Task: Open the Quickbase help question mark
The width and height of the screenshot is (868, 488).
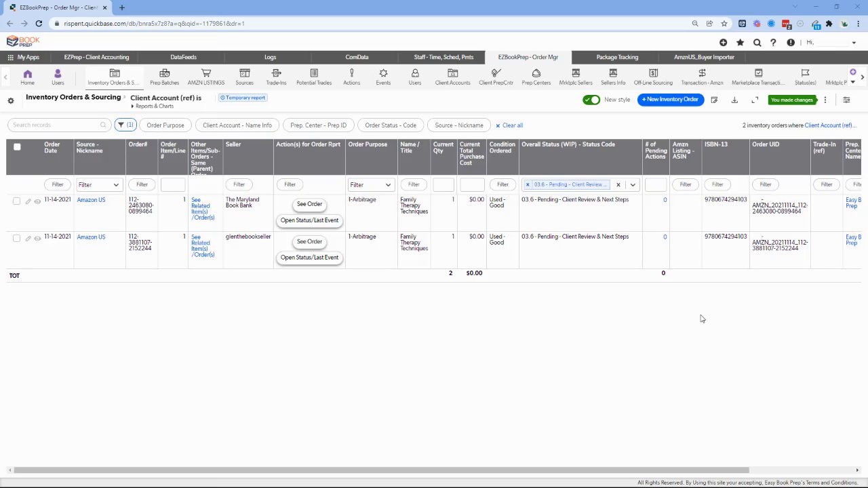Action: pos(773,43)
